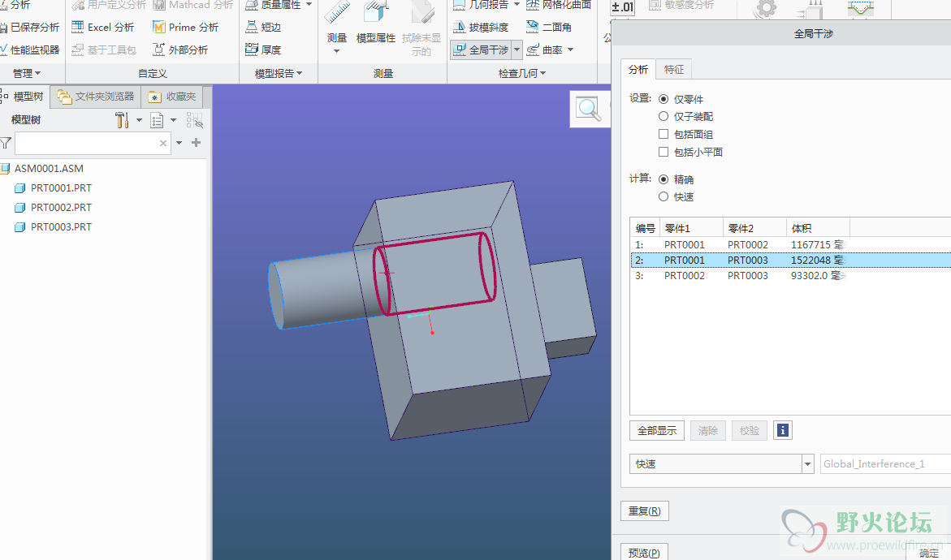The height and width of the screenshot is (560, 951).
Task: Click the 质量属性 mass properties icon
Action: coord(252,5)
